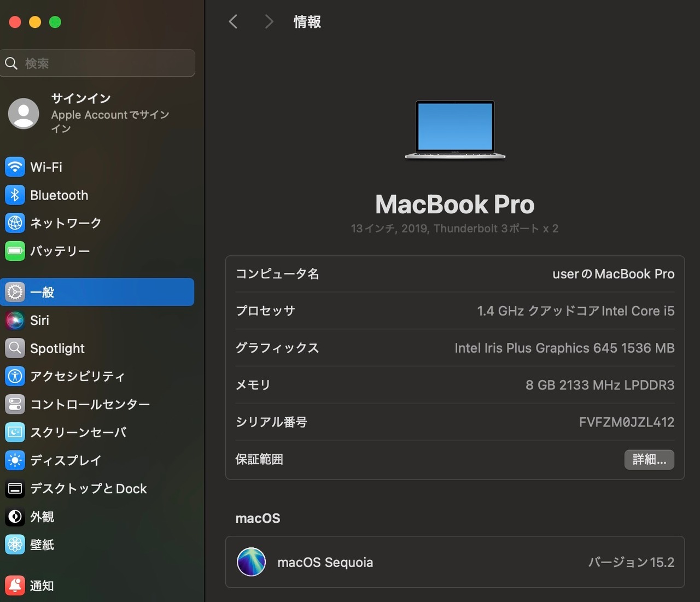
Task: Go forward with the right chevron
Action: pos(269,22)
